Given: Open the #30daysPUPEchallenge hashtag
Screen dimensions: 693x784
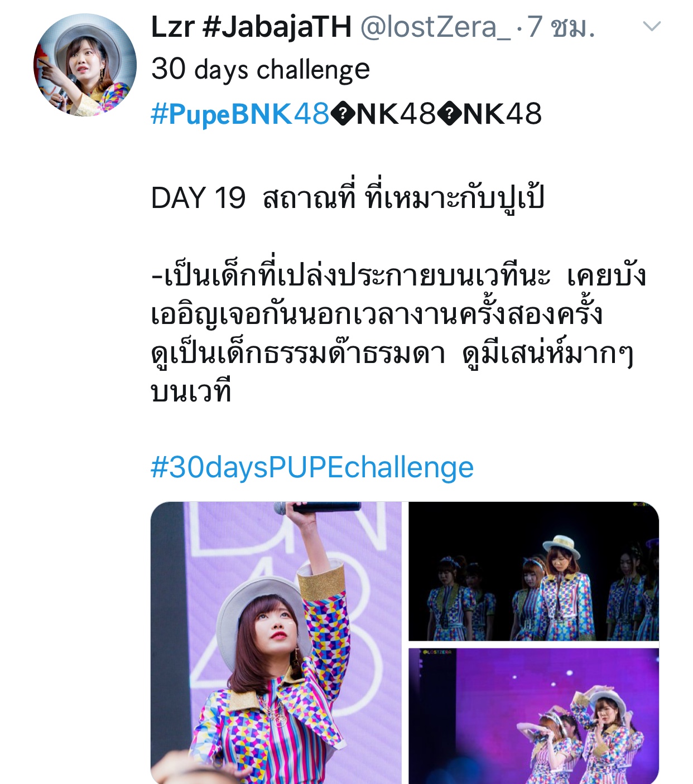Looking at the screenshot, I should 312,467.
